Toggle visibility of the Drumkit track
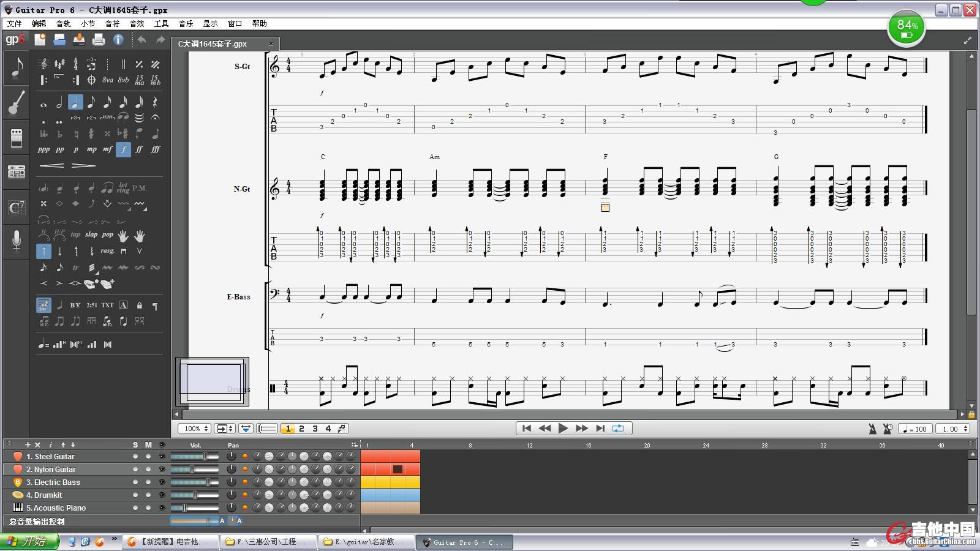The image size is (980, 551). point(162,495)
